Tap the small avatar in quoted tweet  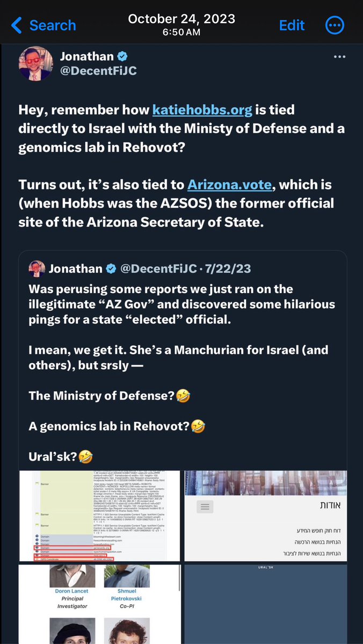37,267
